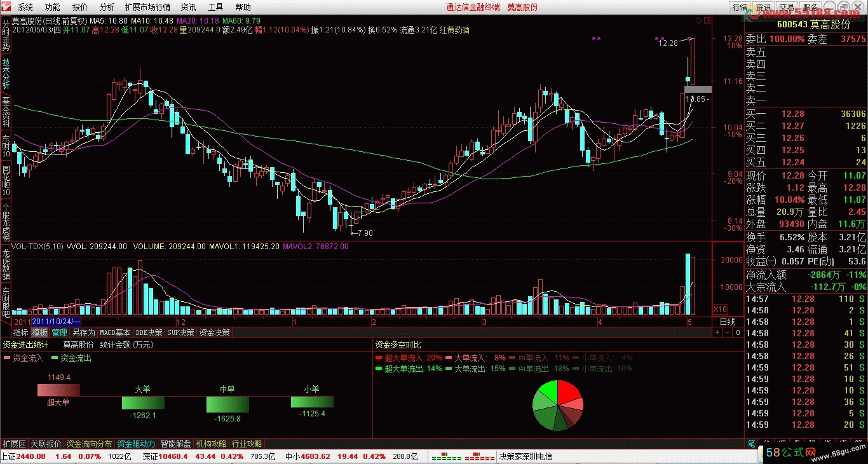This screenshot has width=868, height=464.
Task: Click the 指标 button under the chart
Action: click(21, 332)
